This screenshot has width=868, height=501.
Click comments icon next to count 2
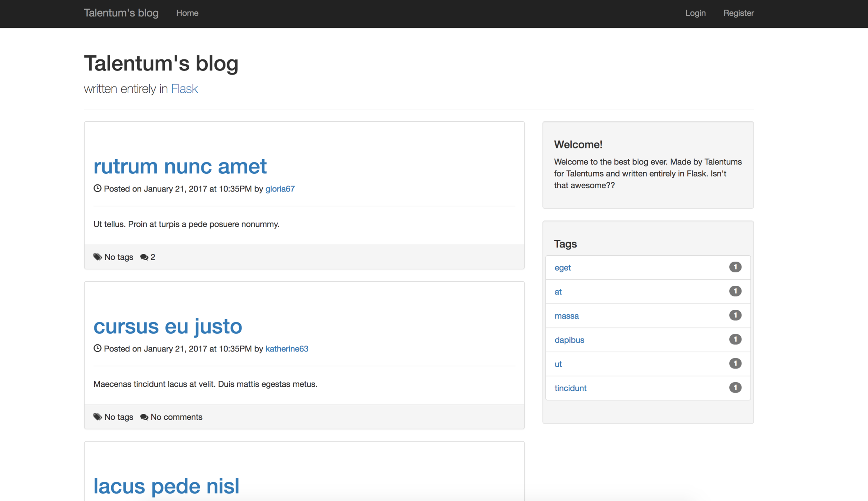click(x=144, y=257)
